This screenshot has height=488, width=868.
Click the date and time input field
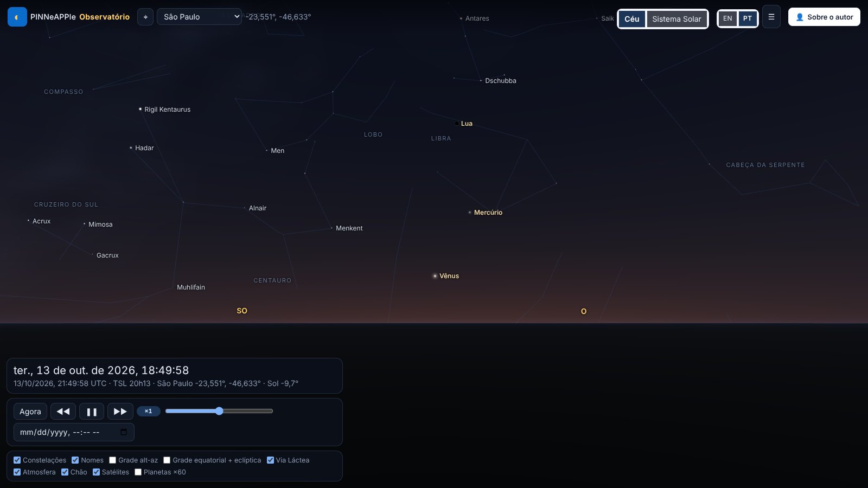point(74,432)
